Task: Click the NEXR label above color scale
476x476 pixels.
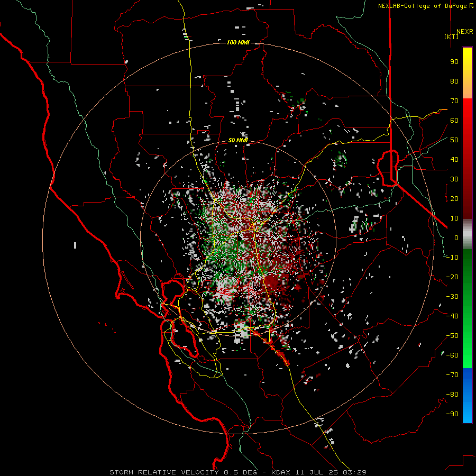Action: (464, 32)
